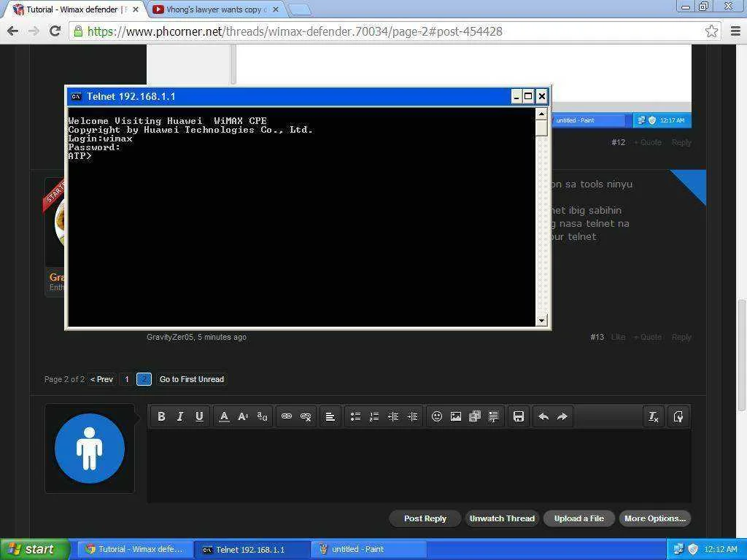Click the Unwatch Thread button

[x=502, y=518]
